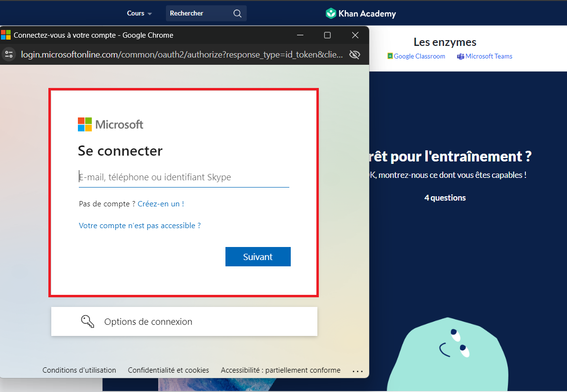Click the Rechercher search field
Image resolution: width=567 pixels, height=392 pixels.
pyautogui.click(x=206, y=14)
